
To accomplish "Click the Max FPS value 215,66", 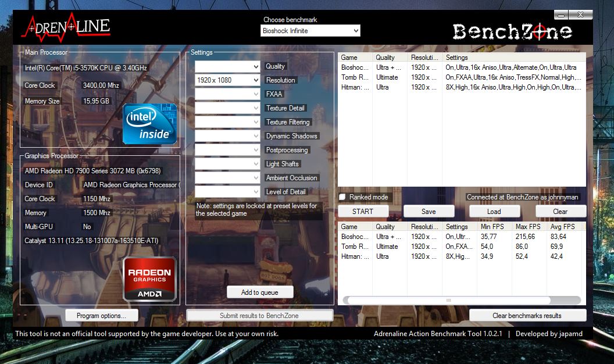I will coord(525,237).
